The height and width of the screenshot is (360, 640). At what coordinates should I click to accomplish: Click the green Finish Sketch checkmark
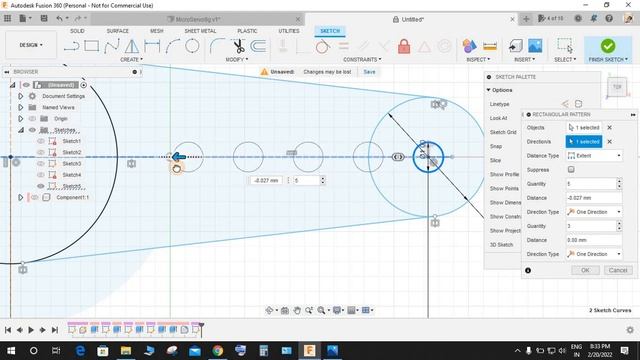[x=608, y=46]
